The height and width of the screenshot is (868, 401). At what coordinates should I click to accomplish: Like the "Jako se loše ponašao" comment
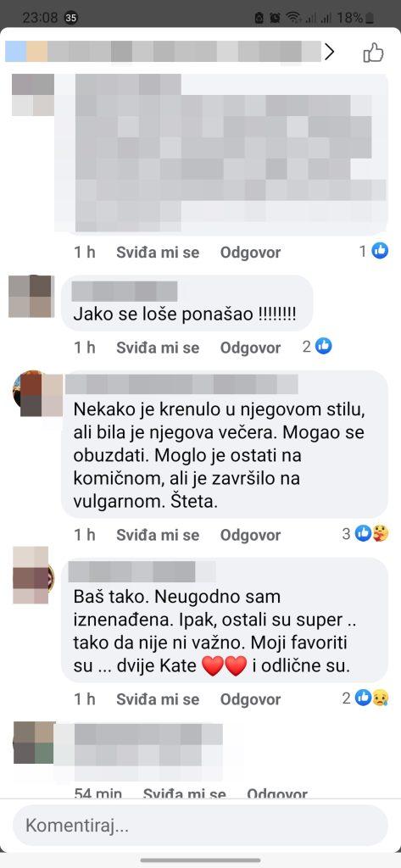tap(158, 348)
